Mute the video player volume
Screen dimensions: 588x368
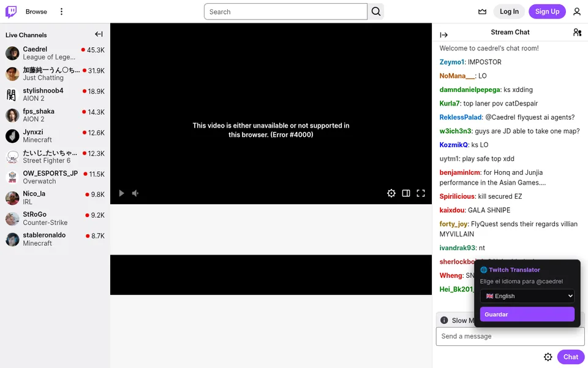click(x=135, y=193)
